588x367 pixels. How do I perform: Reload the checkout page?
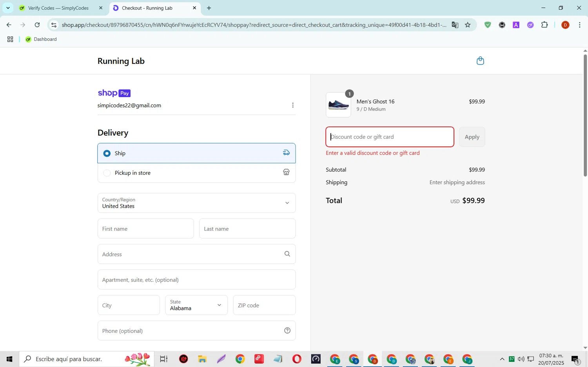[37, 25]
